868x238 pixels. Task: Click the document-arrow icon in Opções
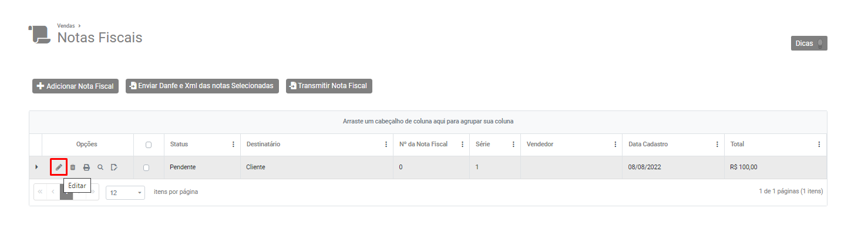pos(115,167)
